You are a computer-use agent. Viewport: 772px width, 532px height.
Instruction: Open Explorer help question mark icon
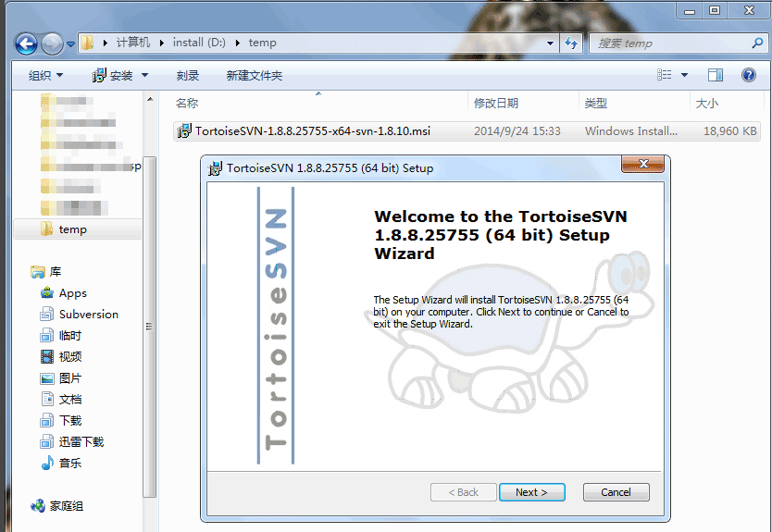pos(748,75)
